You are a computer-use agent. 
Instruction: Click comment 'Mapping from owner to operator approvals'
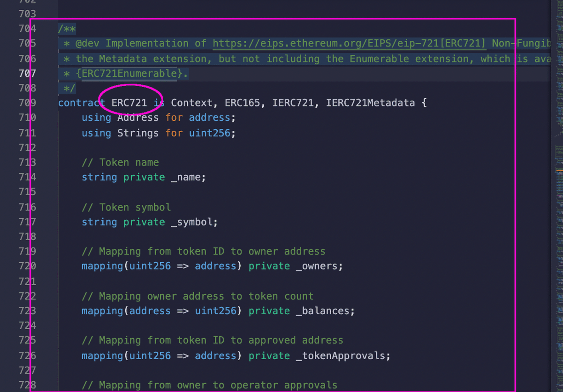pyautogui.click(x=209, y=385)
